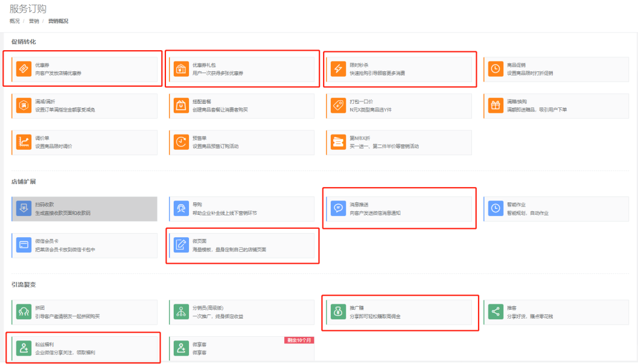The height and width of the screenshot is (364, 638).
Task: Click the text 用户一次获得多张优惠券
Action: (217, 73)
